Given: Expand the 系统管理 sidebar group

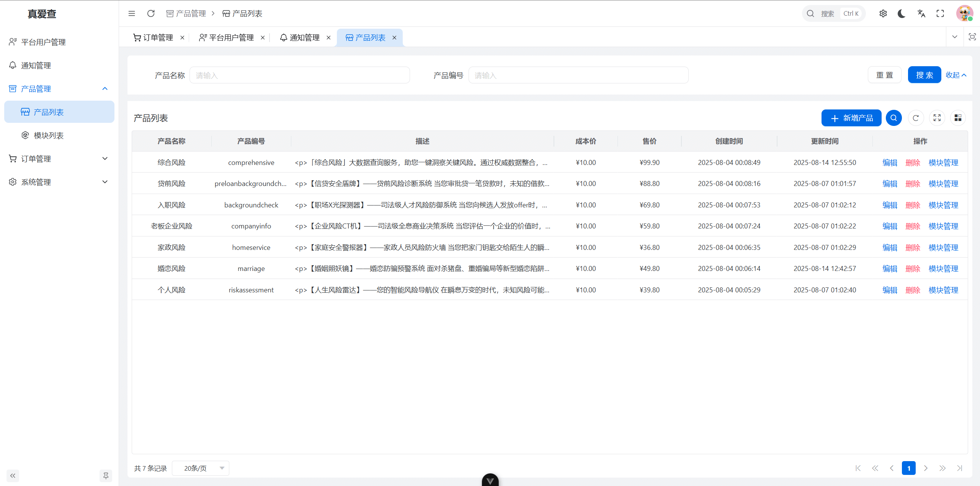Looking at the screenshot, I should [59, 182].
